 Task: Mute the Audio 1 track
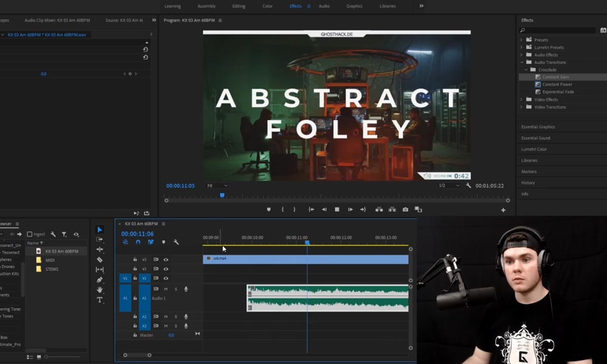[166, 289]
